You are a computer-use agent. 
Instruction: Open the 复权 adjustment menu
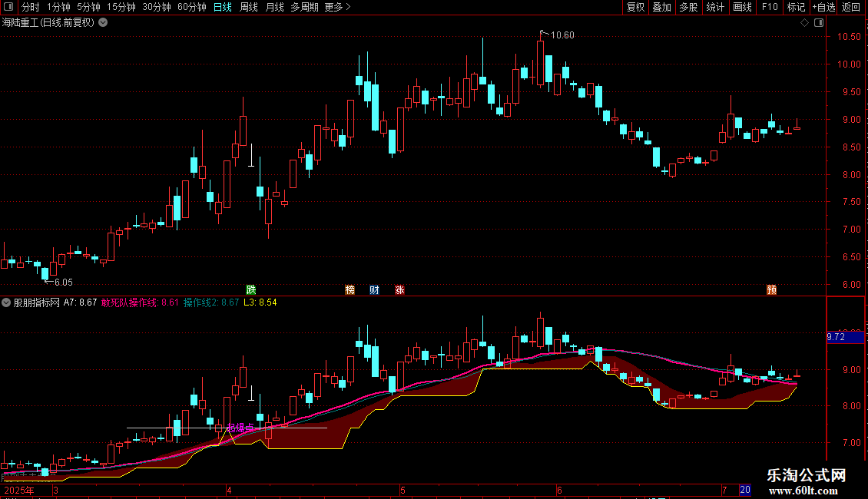click(635, 7)
